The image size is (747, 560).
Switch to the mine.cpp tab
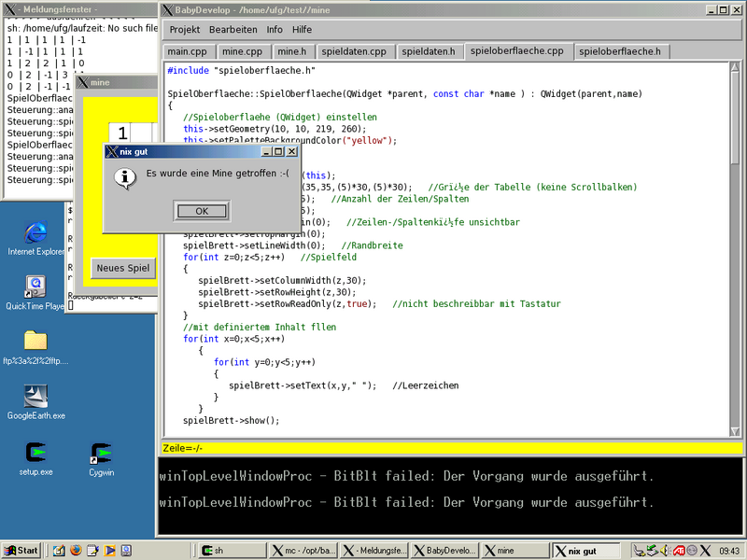click(x=242, y=51)
